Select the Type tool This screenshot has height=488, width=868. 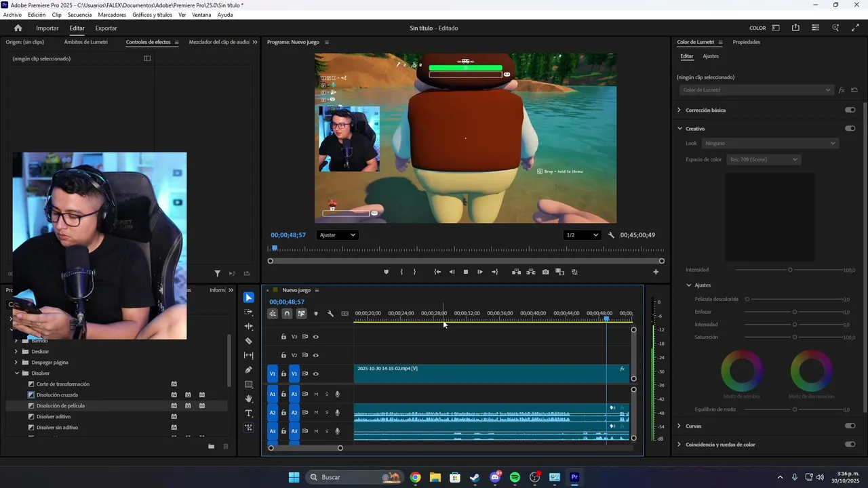pyautogui.click(x=249, y=413)
